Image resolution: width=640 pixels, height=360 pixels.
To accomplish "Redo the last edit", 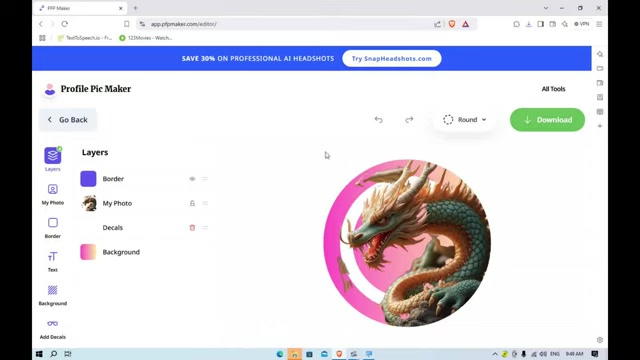I will point(409,120).
